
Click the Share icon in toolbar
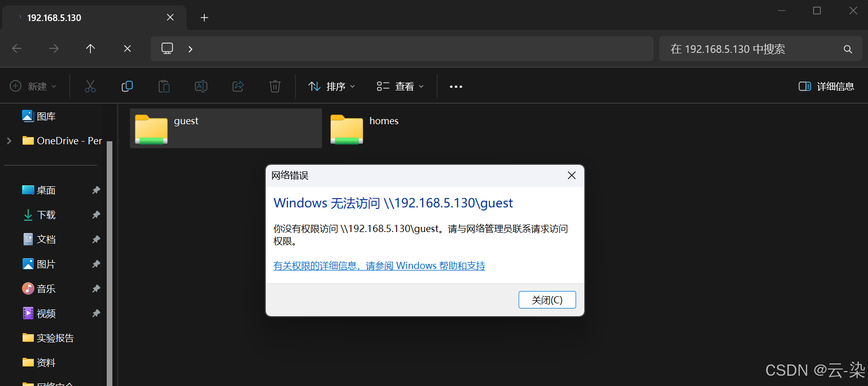click(x=238, y=86)
